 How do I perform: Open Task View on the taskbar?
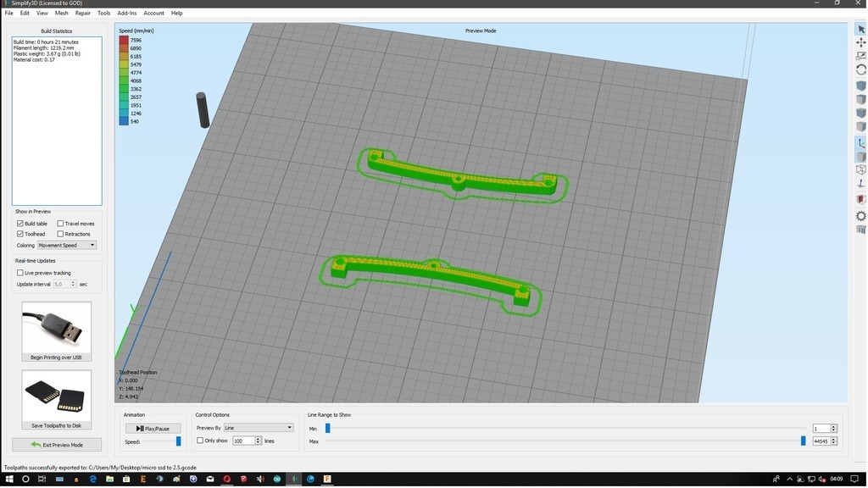(x=42, y=480)
